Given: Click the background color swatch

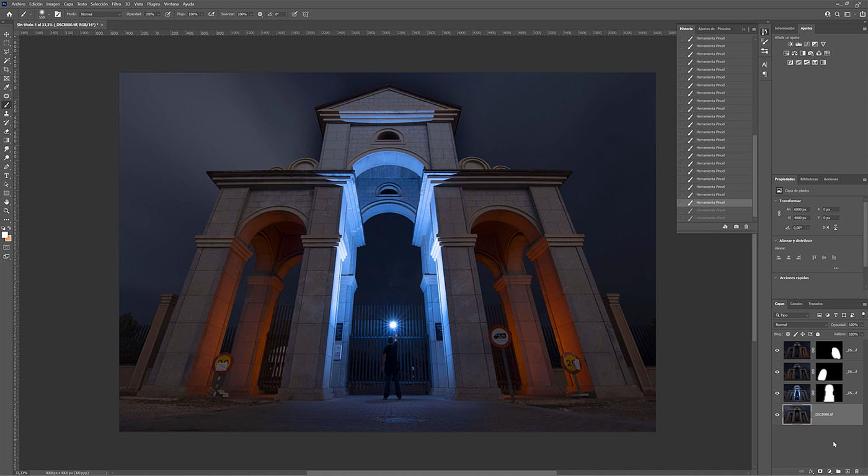Looking at the screenshot, I should tap(9, 238).
